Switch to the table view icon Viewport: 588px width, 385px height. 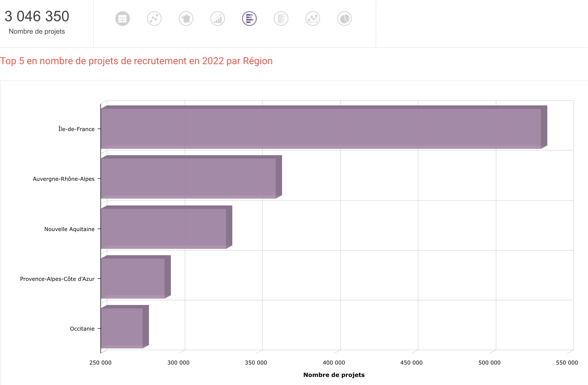tap(123, 18)
